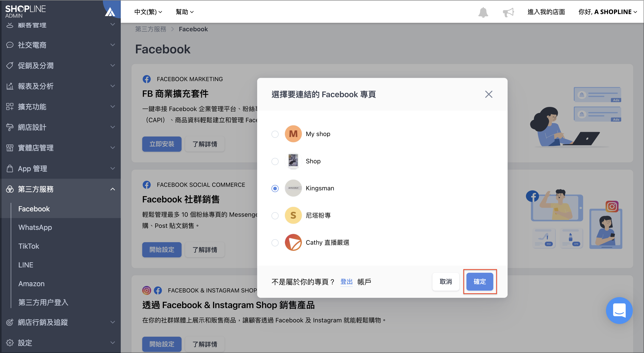The image size is (644, 353).
Task: Click the Instagram icon beside FACEBOOK & INSTAGRAM SHOP
Action: click(x=146, y=290)
